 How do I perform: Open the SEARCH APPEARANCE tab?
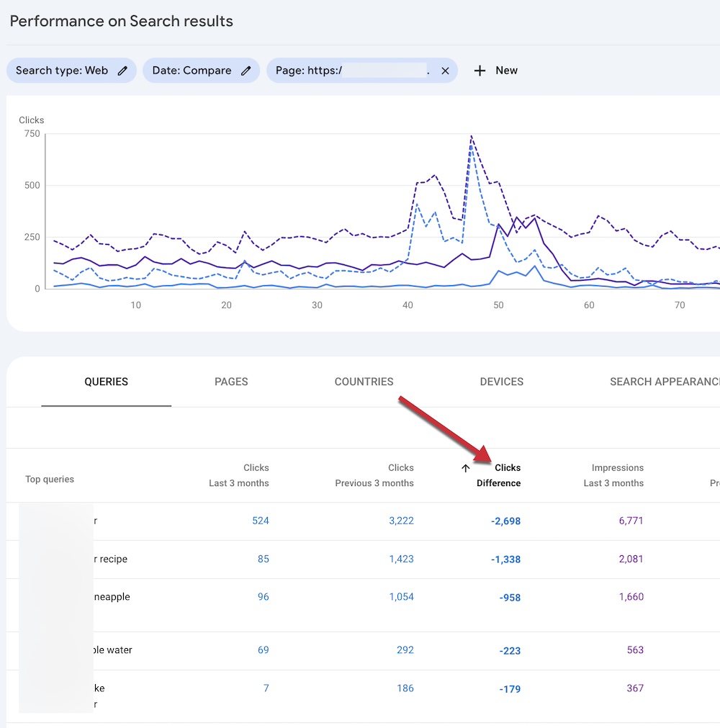coord(664,382)
